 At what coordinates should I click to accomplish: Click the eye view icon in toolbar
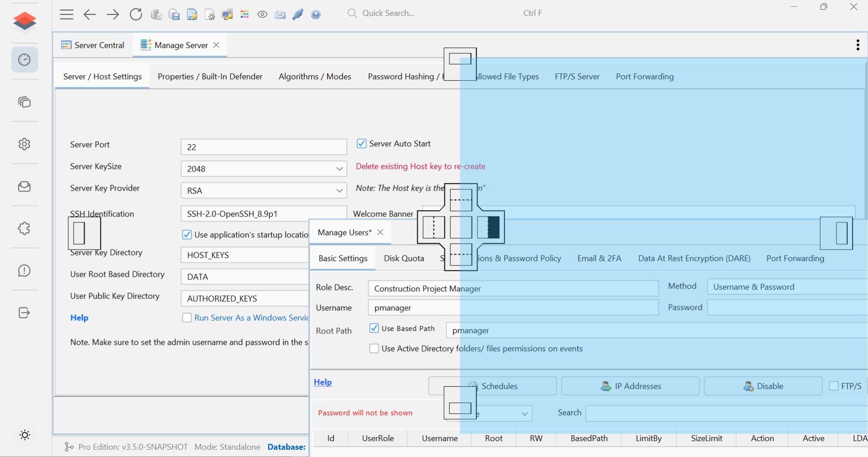262,14
